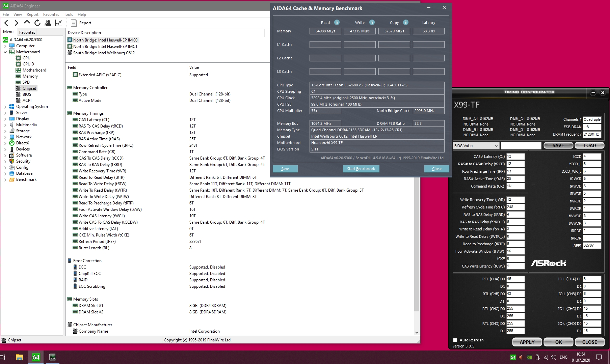Click the CAS# Latency (CL) input field
This screenshot has height=364, width=610.
[515, 157]
